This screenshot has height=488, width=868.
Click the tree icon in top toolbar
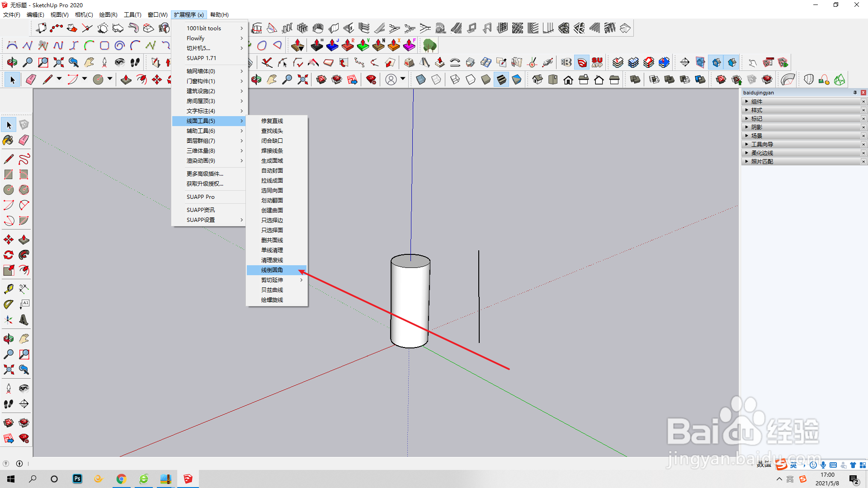[x=429, y=45]
